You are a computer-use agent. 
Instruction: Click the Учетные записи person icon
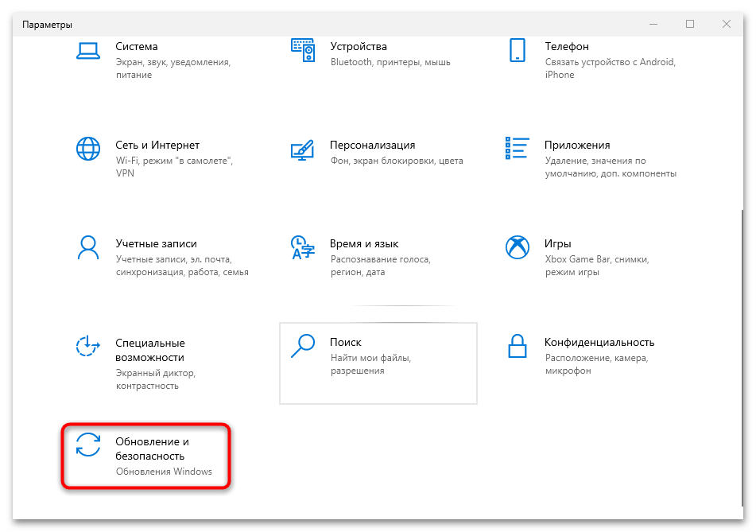click(x=88, y=248)
